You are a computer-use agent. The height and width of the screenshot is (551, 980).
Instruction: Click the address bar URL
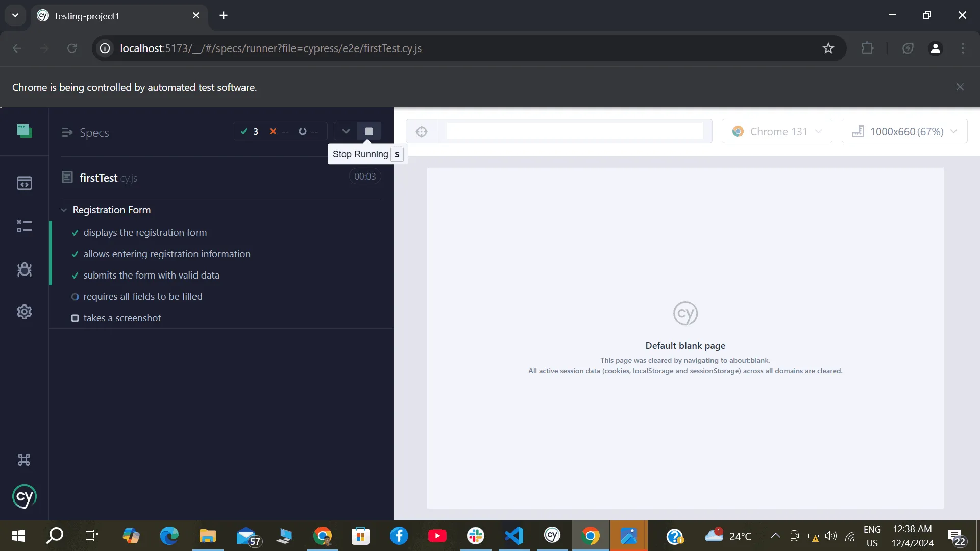pos(271,48)
